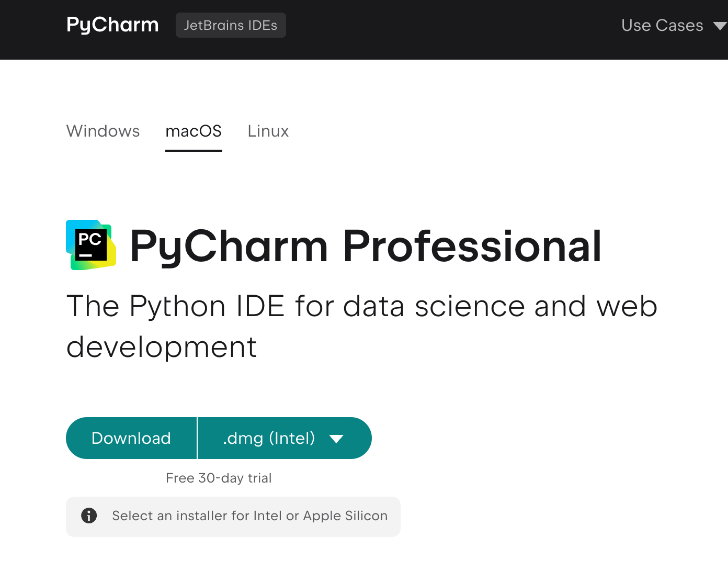Open the JetBrains IDEs button
The width and height of the screenshot is (728, 582).
231,25
